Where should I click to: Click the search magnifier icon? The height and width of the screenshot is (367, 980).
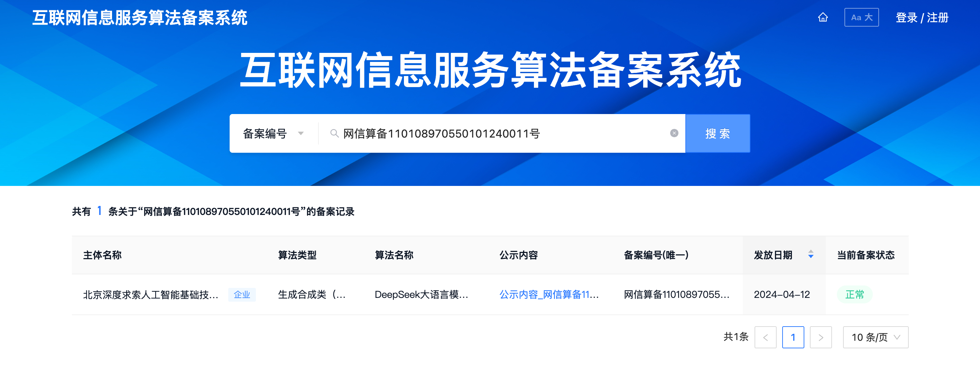(334, 133)
